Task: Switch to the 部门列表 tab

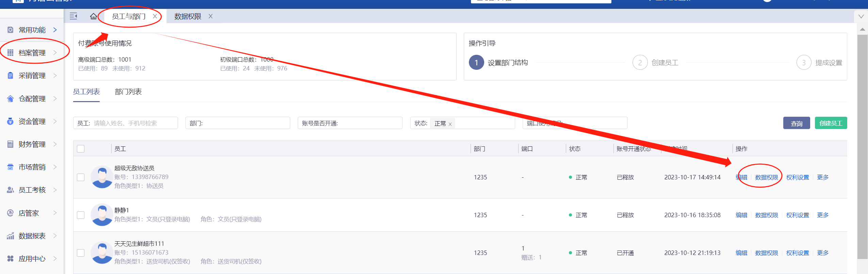Action: 128,92
